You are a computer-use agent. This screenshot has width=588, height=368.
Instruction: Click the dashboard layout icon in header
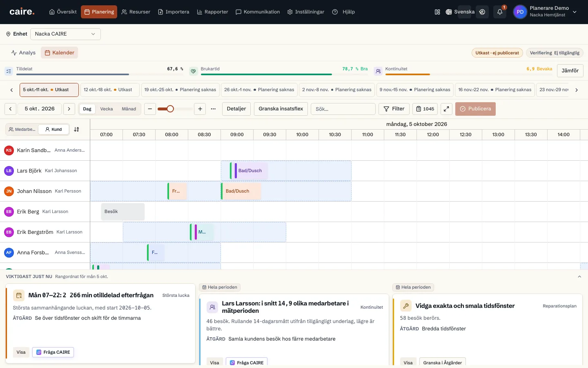pyautogui.click(x=437, y=12)
